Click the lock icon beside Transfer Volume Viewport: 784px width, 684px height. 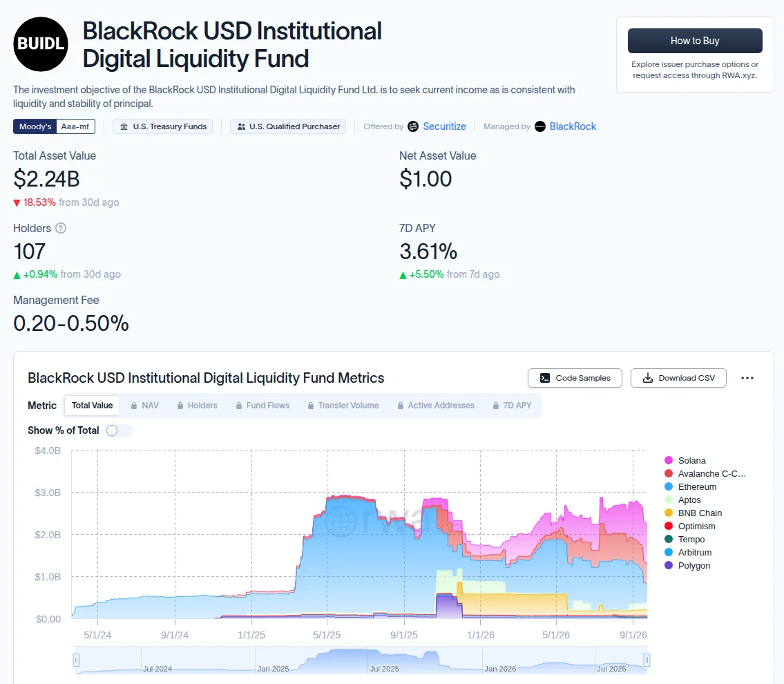point(311,406)
